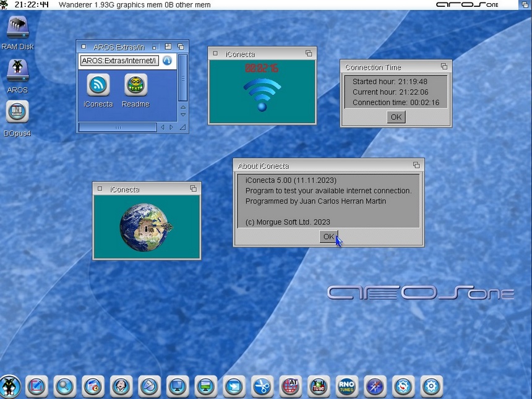Click the Earth globe image in iConecta
The width and height of the screenshot is (532, 399).
point(147,227)
